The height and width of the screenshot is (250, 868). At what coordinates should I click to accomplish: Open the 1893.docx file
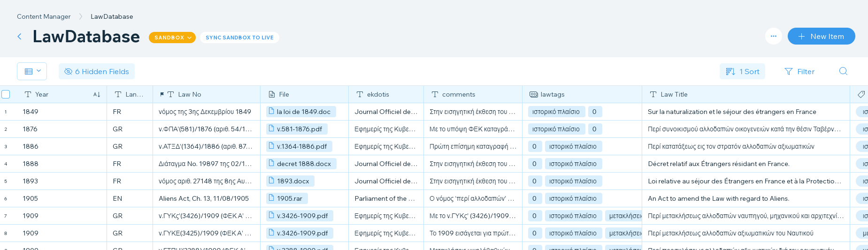pos(290,181)
